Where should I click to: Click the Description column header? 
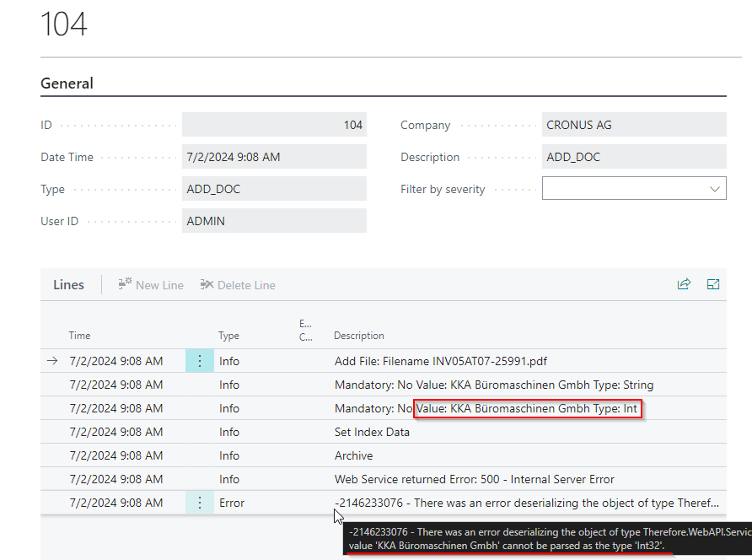359,336
